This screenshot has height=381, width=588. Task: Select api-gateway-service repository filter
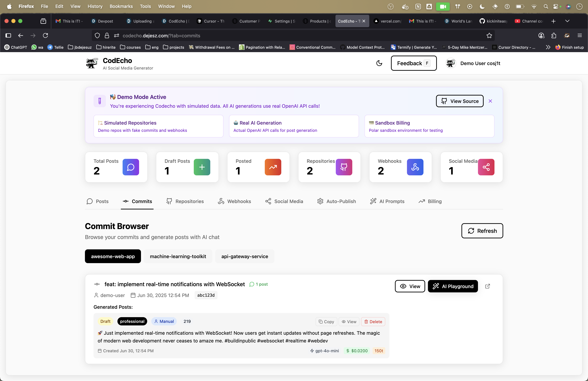pos(245,256)
